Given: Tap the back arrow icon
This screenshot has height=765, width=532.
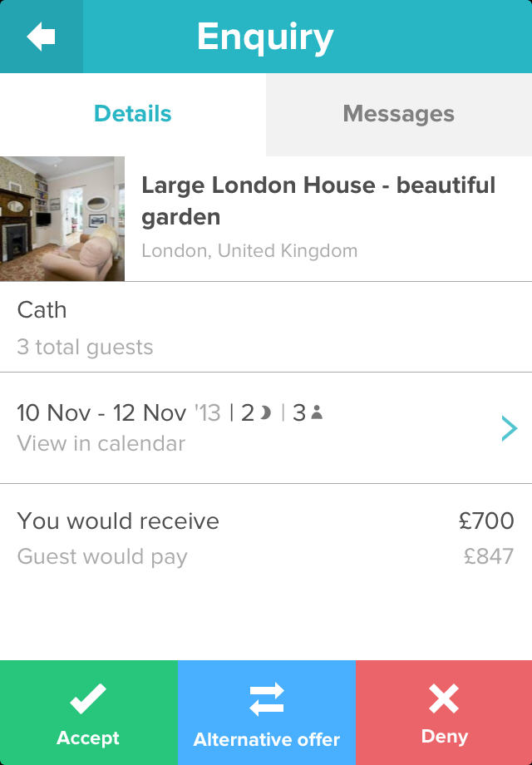Looking at the screenshot, I should [41, 37].
